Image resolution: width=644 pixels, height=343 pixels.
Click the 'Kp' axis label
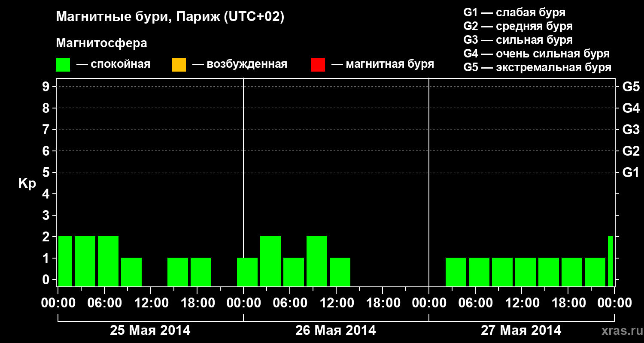pyautogui.click(x=27, y=184)
